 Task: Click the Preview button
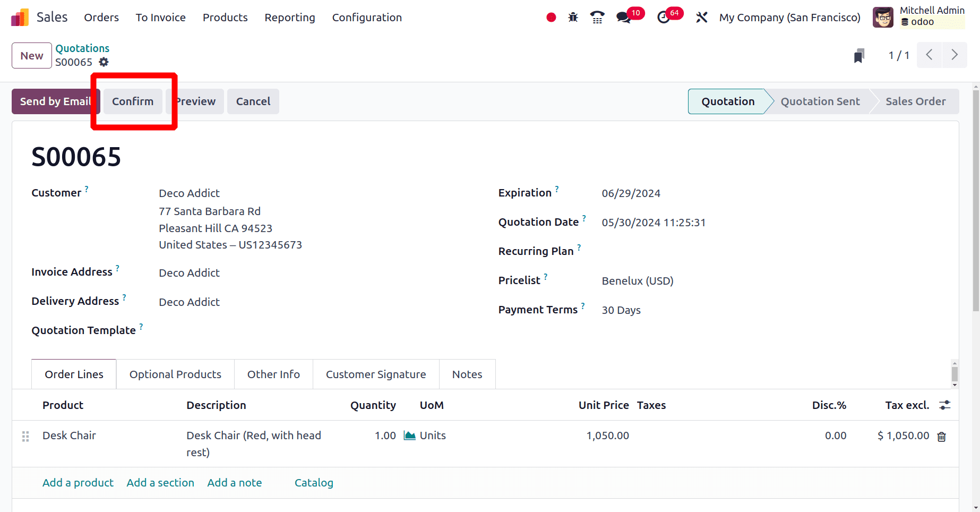point(195,101)
